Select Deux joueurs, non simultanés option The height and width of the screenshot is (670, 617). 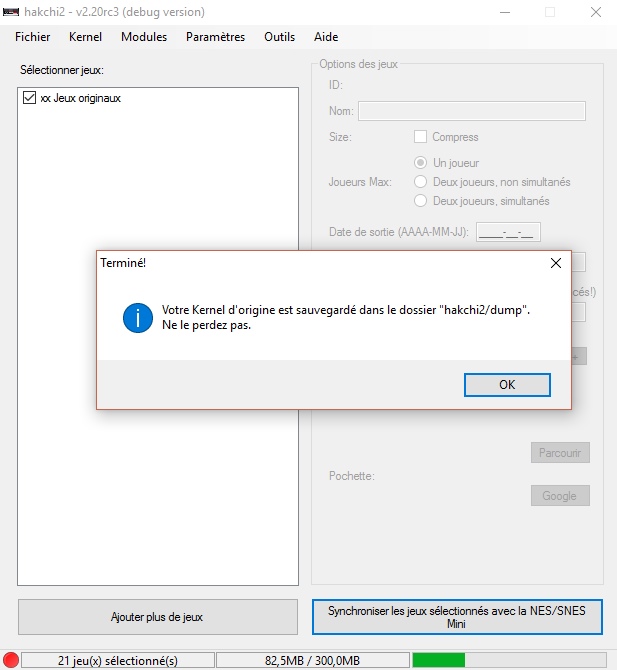(x=420, y=182)
